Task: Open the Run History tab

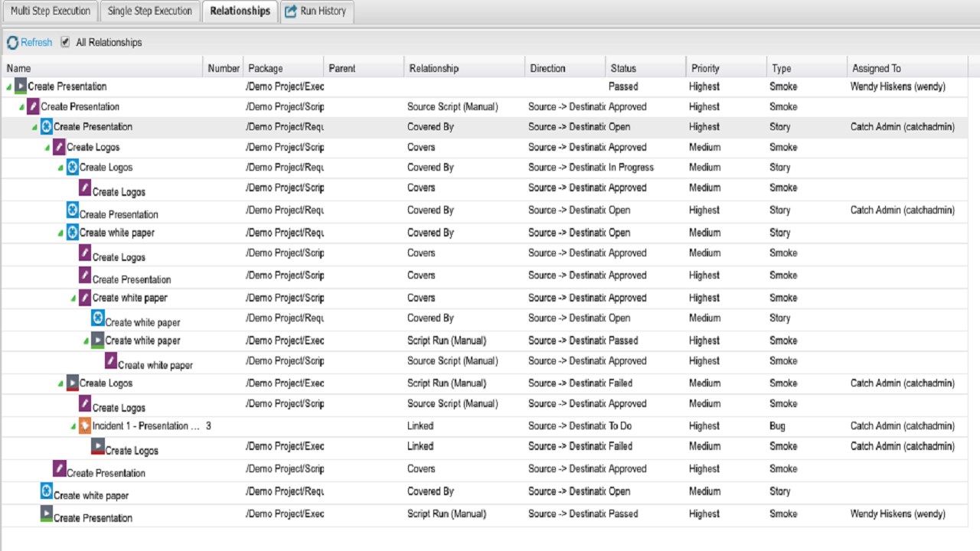Action: pos(323,11)
